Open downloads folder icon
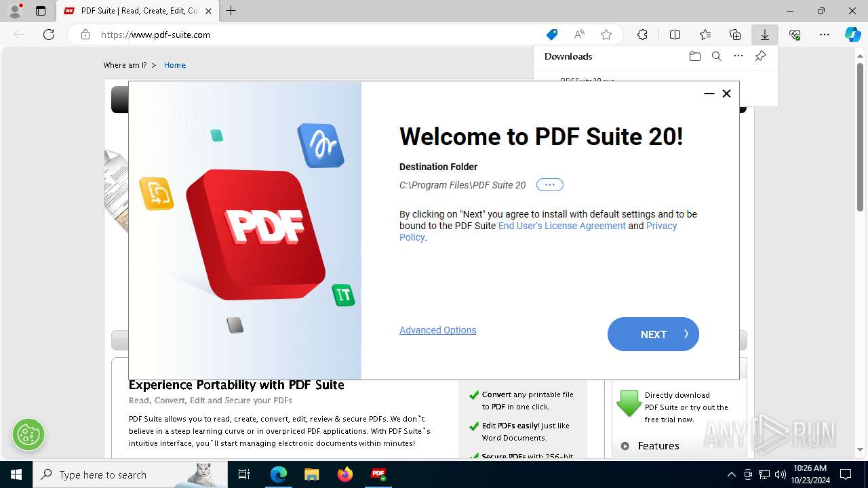 coord(694,56)
